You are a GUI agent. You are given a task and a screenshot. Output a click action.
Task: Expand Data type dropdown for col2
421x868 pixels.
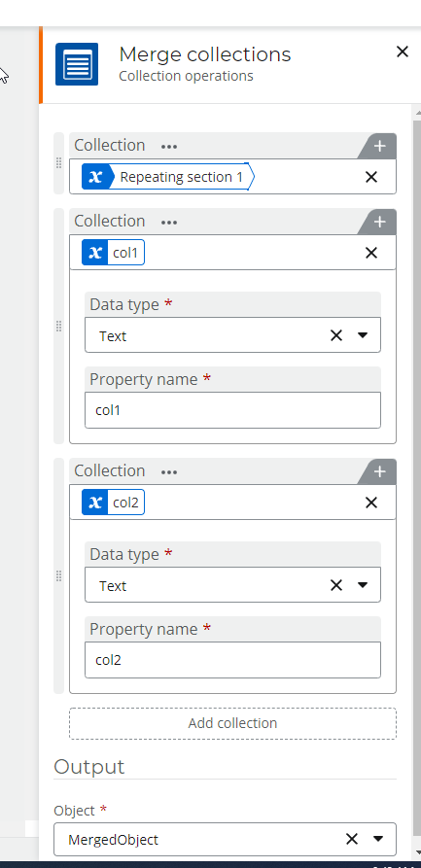click(363, 585)
